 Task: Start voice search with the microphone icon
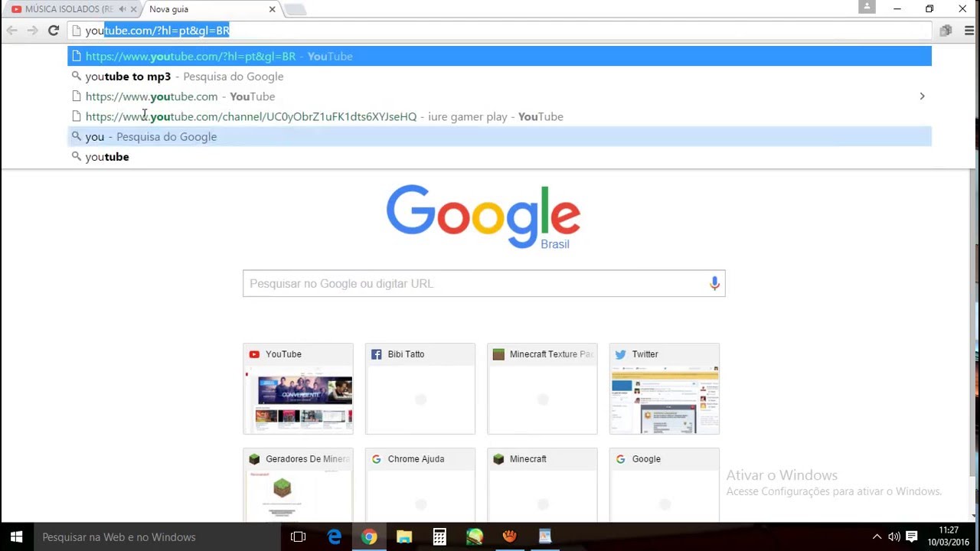714,283
